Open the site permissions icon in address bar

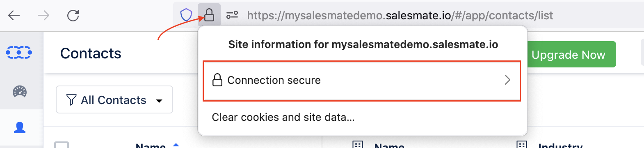pos(232,16)
